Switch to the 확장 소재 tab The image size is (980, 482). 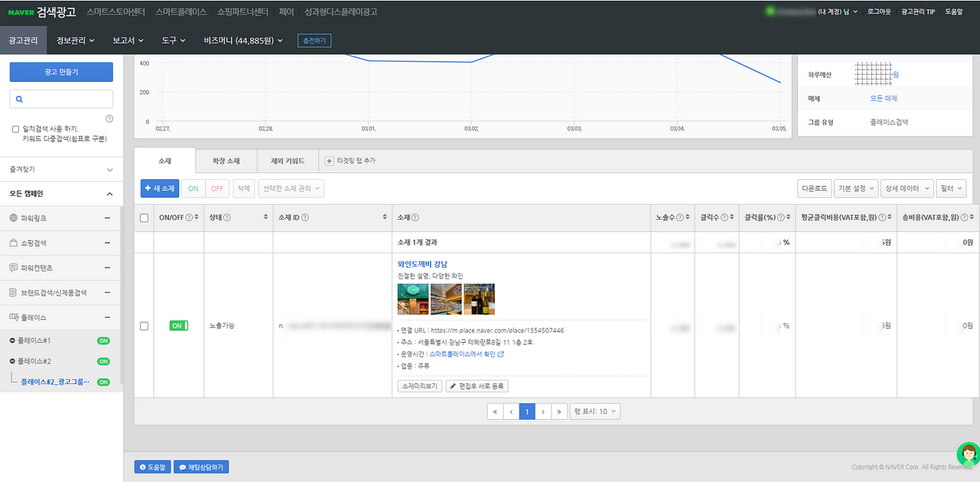pos(226,161)
